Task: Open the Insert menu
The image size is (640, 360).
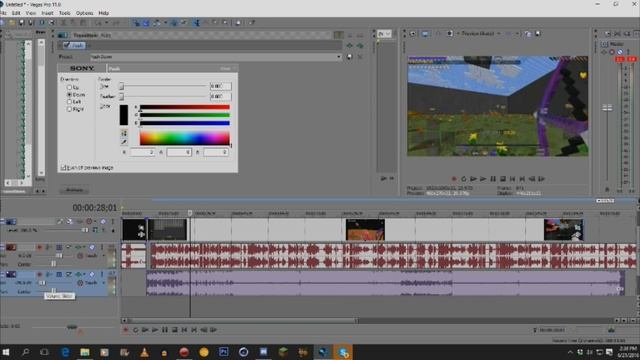Action: [x=47, y=13]
